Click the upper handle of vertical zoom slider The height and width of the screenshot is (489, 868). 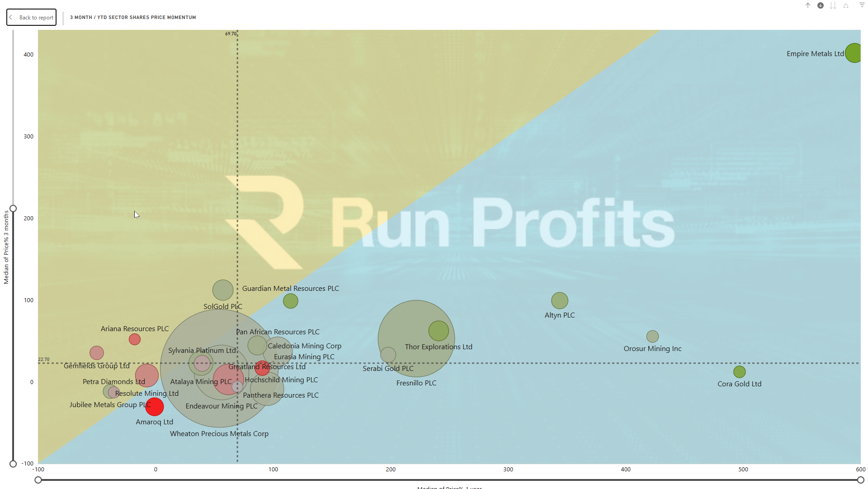point(13,209)
